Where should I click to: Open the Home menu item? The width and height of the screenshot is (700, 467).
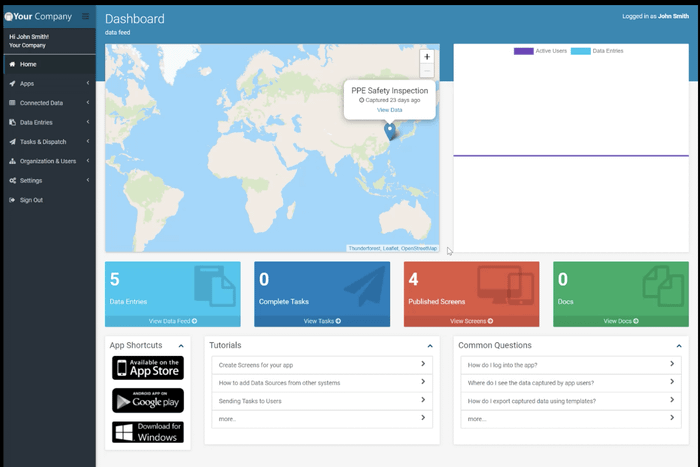pos(50,64)
